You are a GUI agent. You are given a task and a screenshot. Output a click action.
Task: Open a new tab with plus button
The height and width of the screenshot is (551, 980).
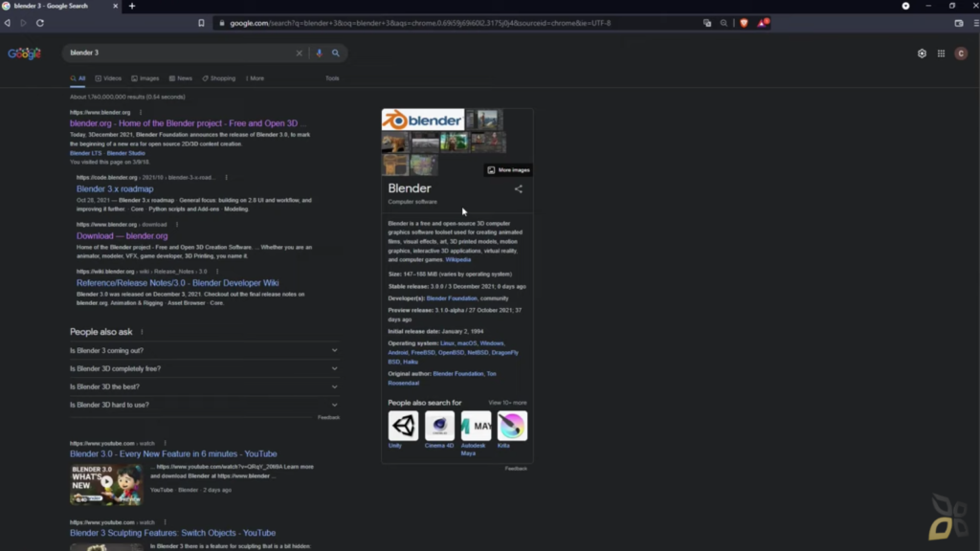pyautogui.click(x=132, y=7)
